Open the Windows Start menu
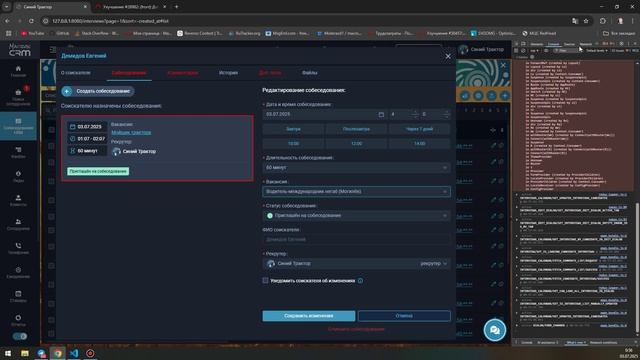Screen dimensions: 640x360 pos(8,353)
